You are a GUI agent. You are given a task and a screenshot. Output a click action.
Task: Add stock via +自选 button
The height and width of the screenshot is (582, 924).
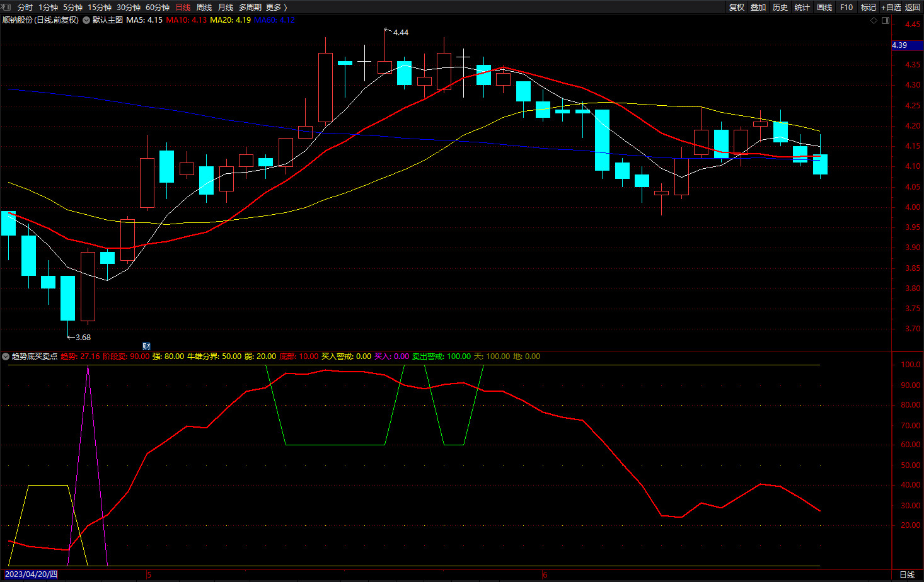(x=891, y=7)
